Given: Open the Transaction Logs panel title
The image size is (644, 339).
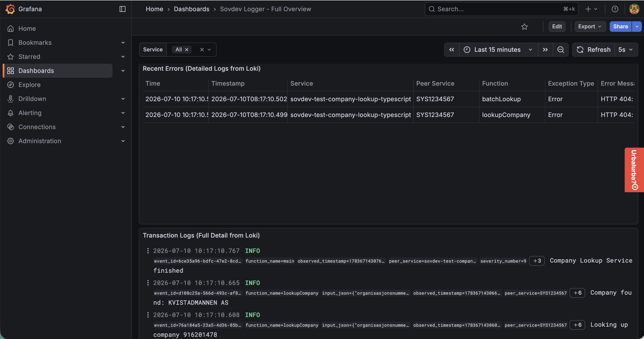Looking at the screenshot, I should pyautogui.click(x=201, y=235).
